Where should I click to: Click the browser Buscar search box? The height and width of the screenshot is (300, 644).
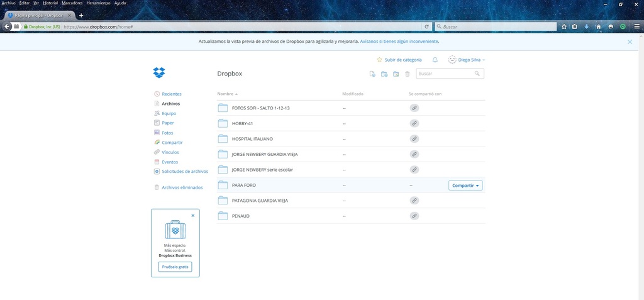point(496,26)
